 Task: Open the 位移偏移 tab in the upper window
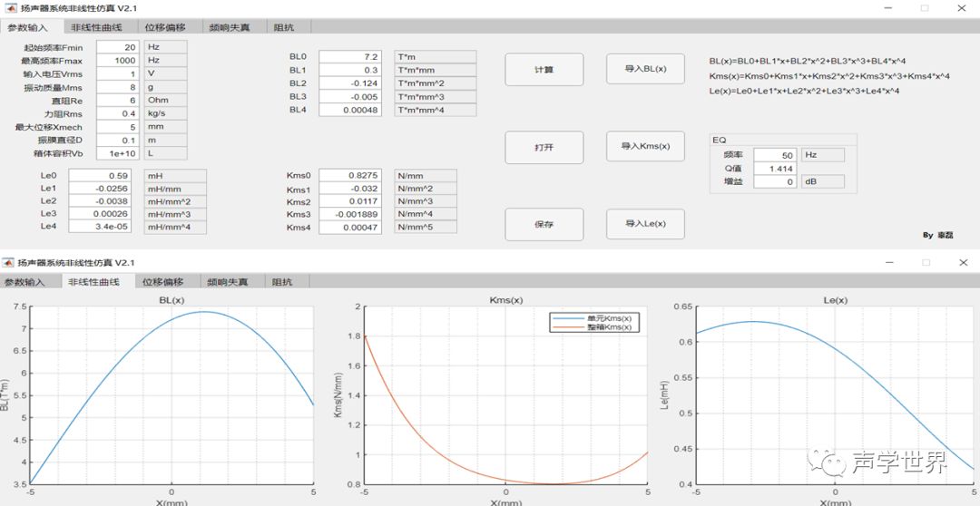[x=164, y=27]
